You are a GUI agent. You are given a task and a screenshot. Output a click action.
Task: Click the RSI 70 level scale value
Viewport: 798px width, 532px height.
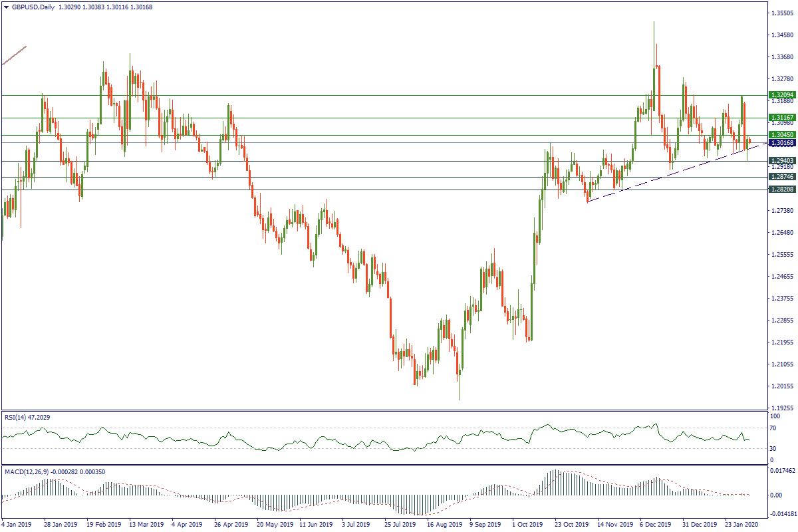773,428
